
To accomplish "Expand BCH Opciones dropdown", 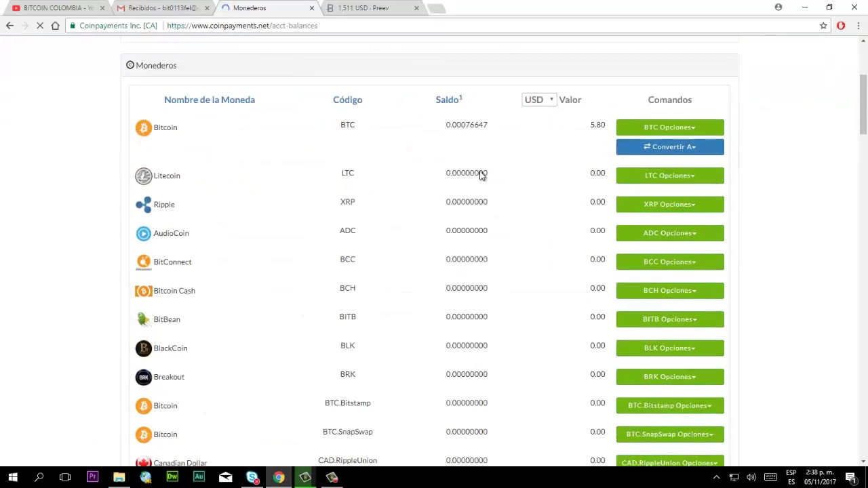I will point(670,290).
